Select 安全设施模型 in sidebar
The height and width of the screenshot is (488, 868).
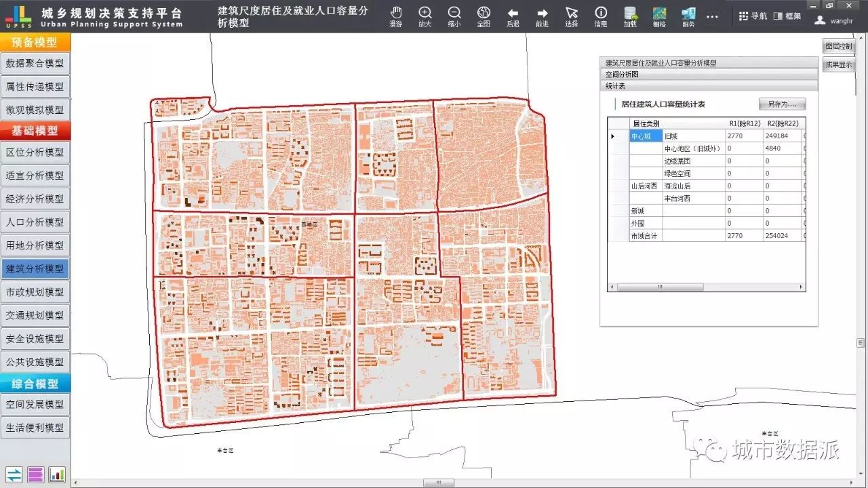35,339
